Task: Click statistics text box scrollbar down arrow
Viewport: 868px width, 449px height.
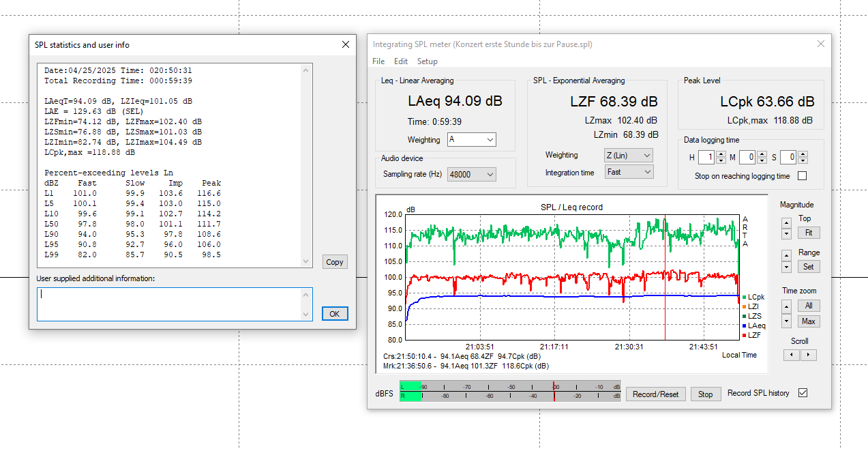Action: 307,262
